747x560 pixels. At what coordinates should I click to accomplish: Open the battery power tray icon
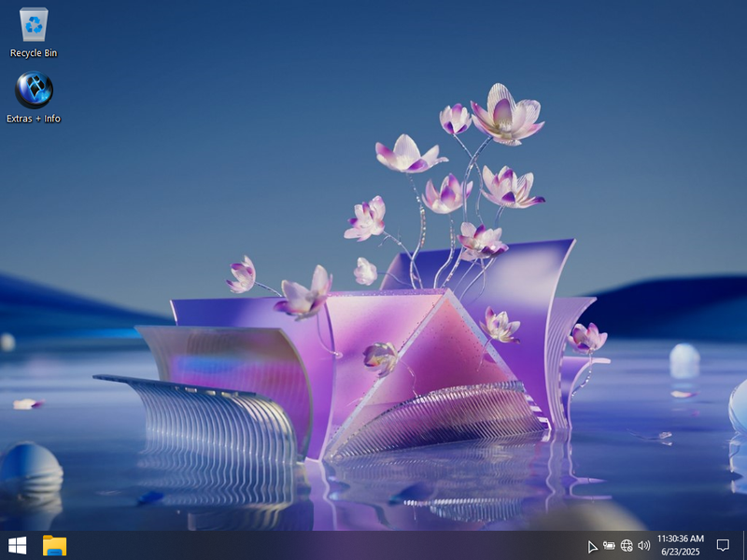(609, 545)
